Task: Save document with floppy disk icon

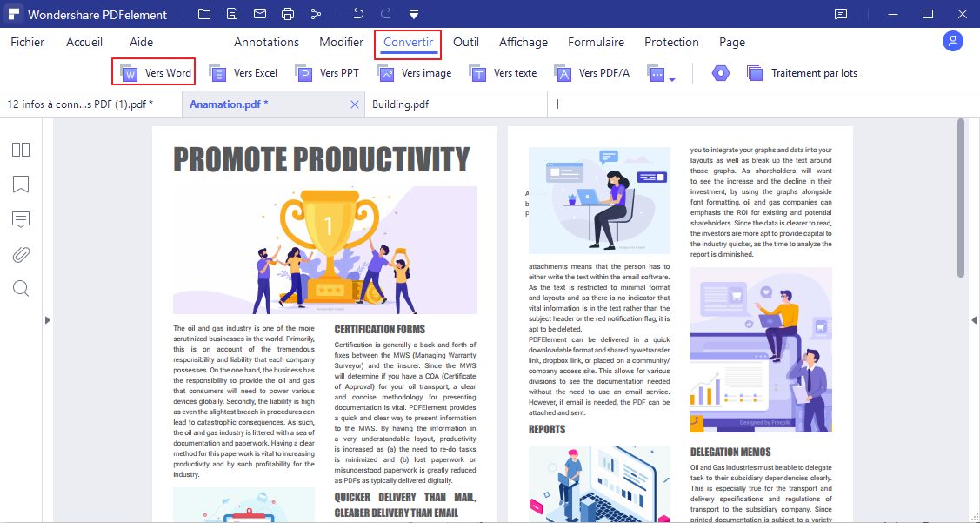Action: [x=232, y=14]
